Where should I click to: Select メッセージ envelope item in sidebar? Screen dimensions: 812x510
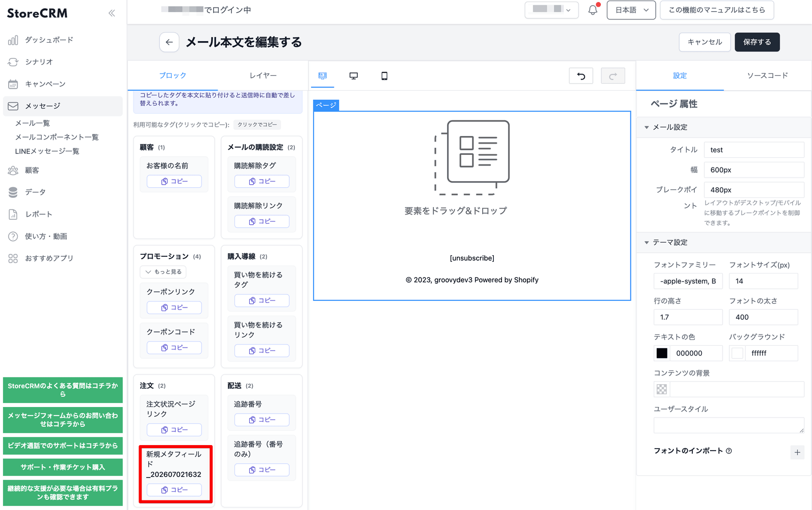63,106
